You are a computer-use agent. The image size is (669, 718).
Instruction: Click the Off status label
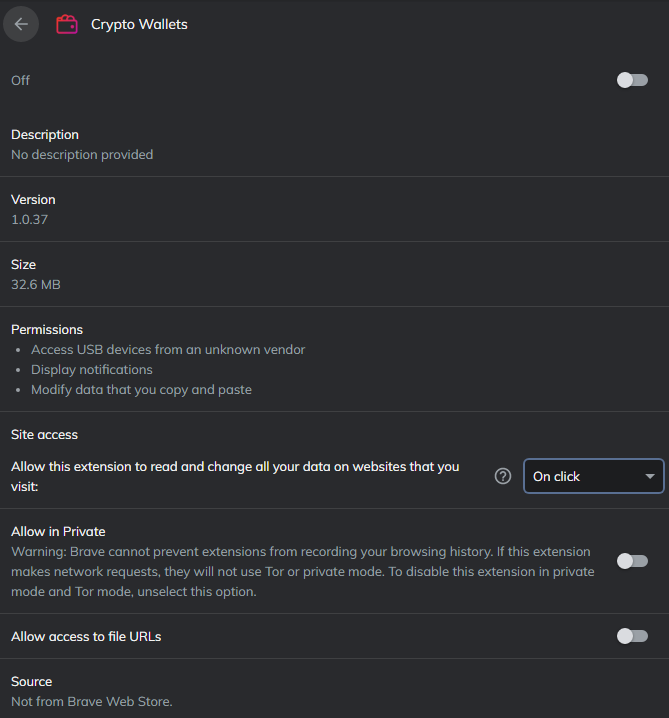(20, 80)
